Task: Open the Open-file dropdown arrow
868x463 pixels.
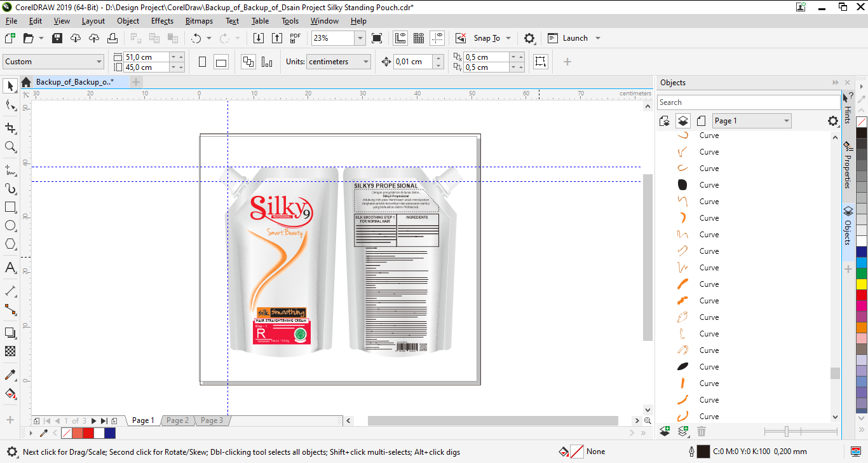Action: [x=41, y=38]
